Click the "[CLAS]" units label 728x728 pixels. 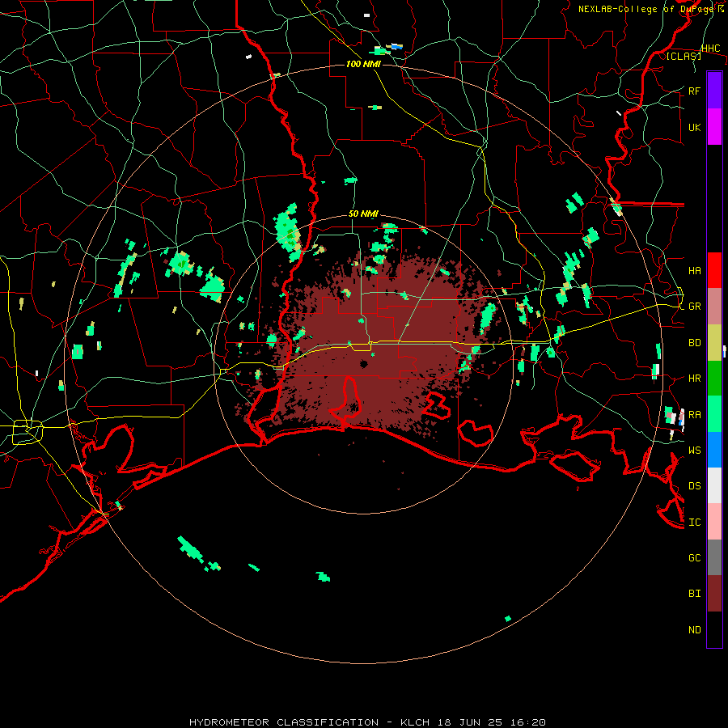(x=684, y=56)
